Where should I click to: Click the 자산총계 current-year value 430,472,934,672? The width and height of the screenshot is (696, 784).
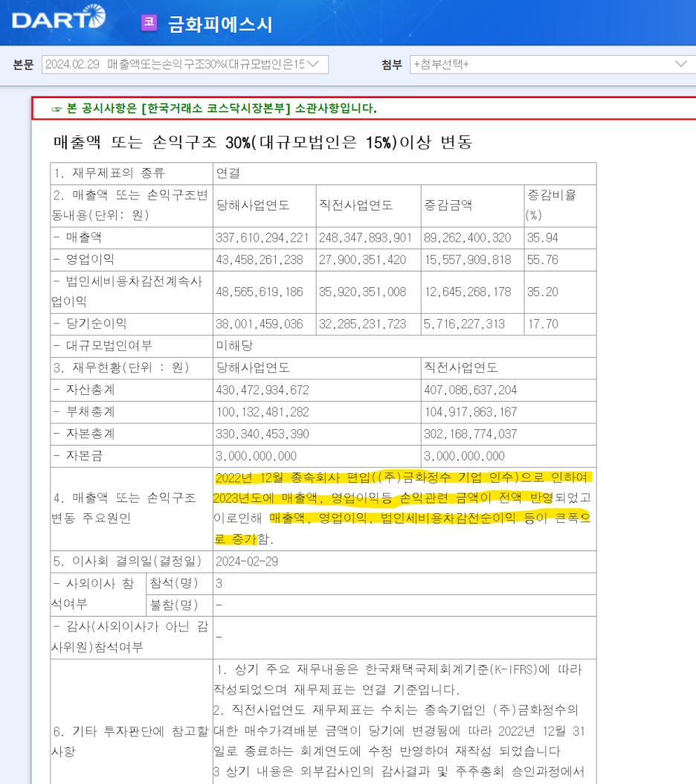(262, 390)
